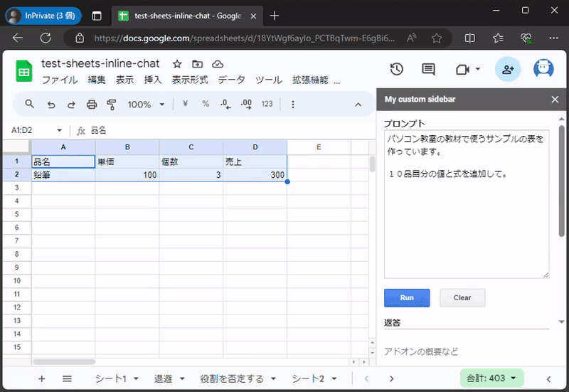This screenshot has width=569, height=392.
Task: Open the Google account avatar
Action: 543,69
